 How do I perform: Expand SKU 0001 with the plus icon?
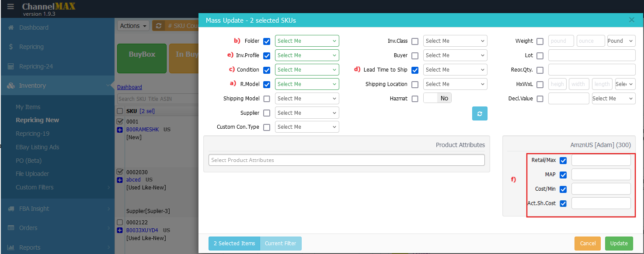click(x=120, y=130)
